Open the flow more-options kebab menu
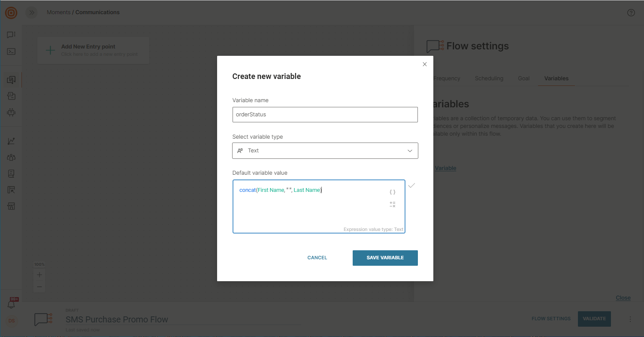This screenshot has height=337, width=644. coord(630,319)
